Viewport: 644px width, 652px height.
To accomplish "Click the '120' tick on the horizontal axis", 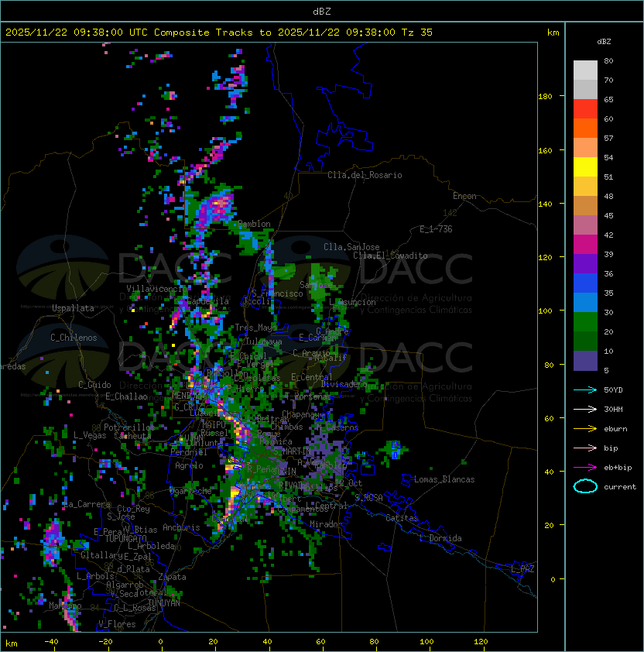I will click(481, 642).
